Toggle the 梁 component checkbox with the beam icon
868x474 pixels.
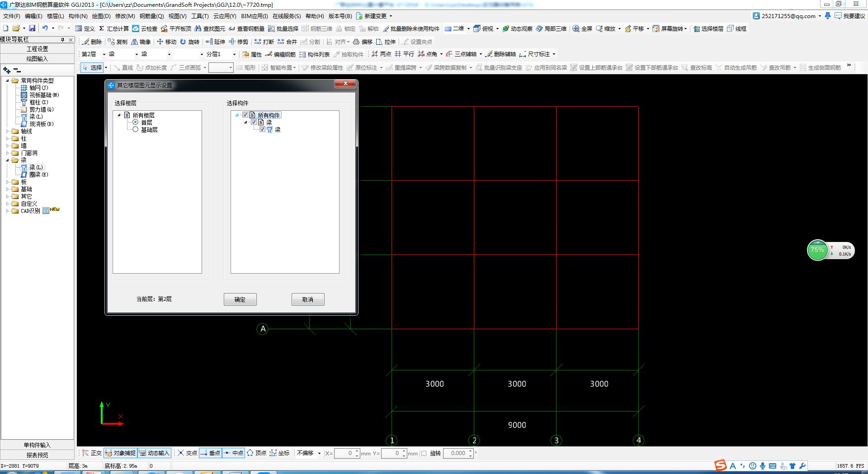tap(262, 129)
